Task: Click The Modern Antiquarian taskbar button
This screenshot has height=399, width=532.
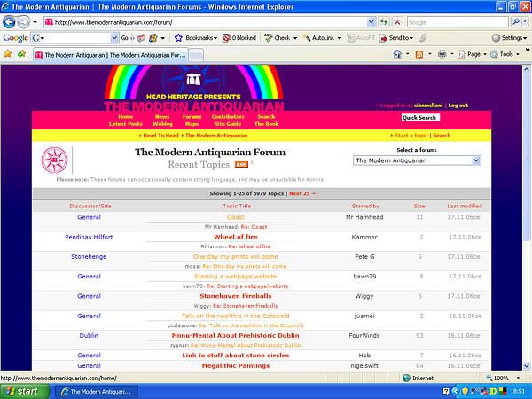Action: tap(97, 392)
